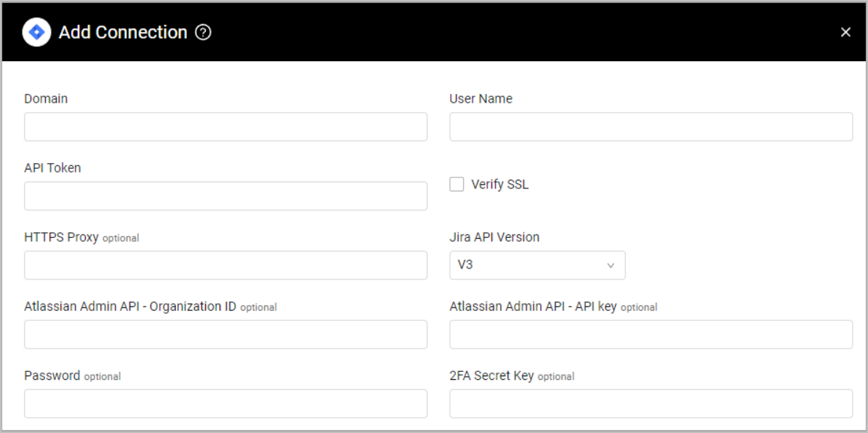Click the Domain label
This screenshot has height=433, width=868.
pos(46,99)
